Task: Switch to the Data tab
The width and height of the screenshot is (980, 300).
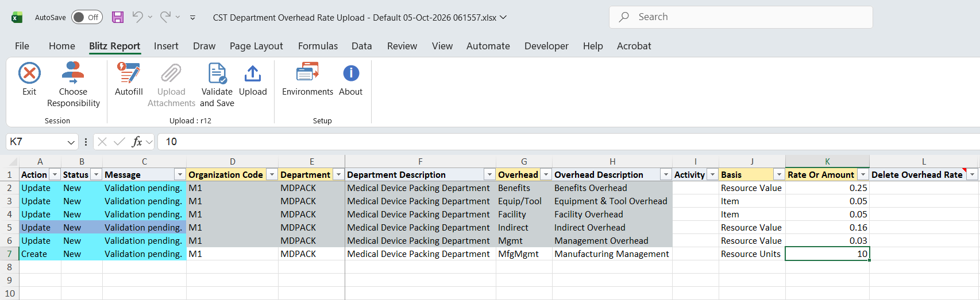Action: tap(362, 46)
